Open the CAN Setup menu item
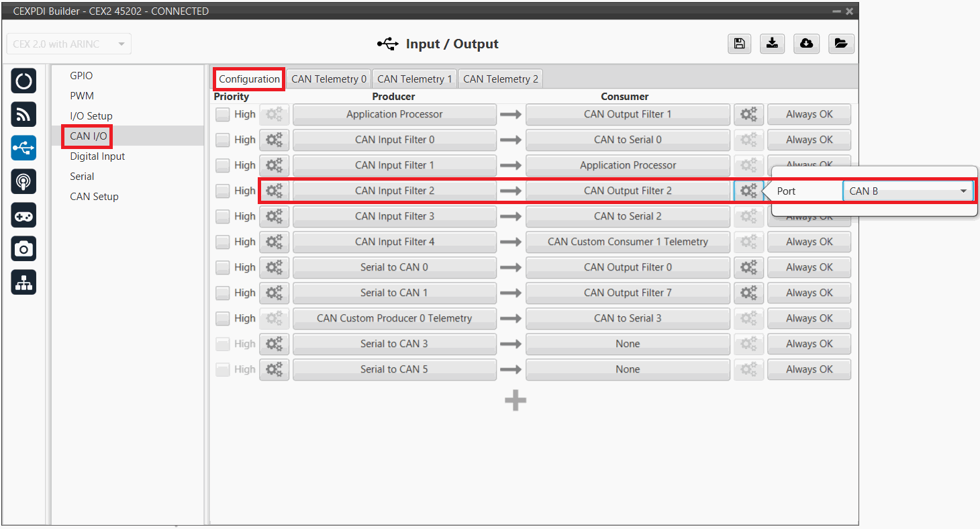 pos(94,197)
